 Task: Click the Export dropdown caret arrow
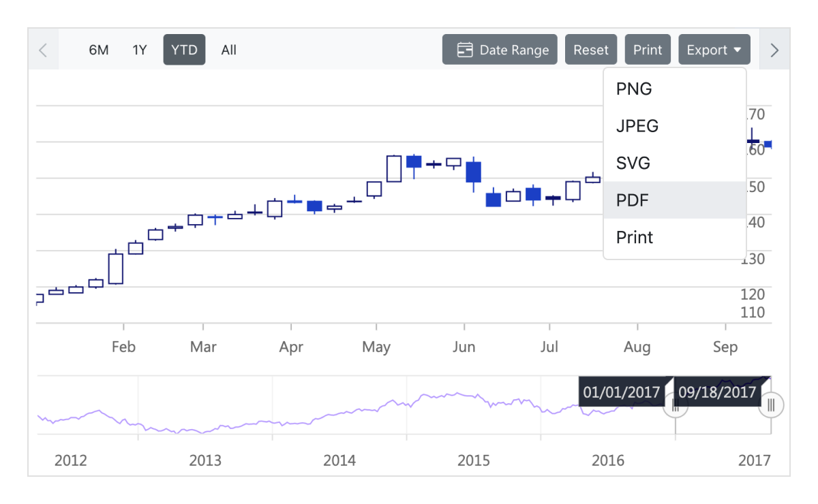click(x=738, y=50)
